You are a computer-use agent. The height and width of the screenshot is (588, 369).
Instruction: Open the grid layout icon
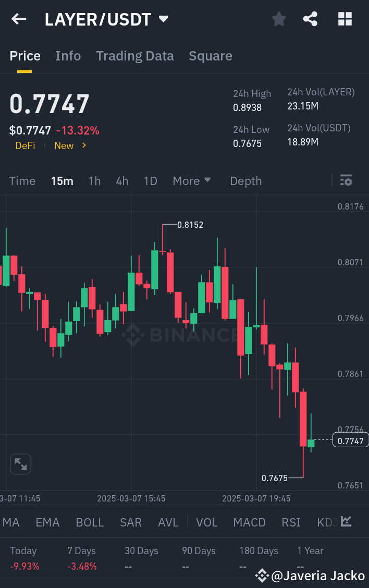(345, 19)
